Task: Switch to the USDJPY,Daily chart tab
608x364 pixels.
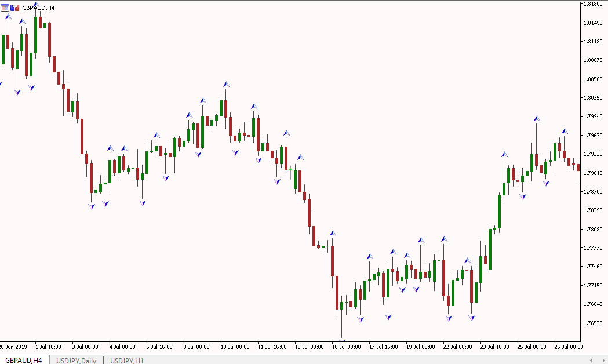Action: click(76, 361)
